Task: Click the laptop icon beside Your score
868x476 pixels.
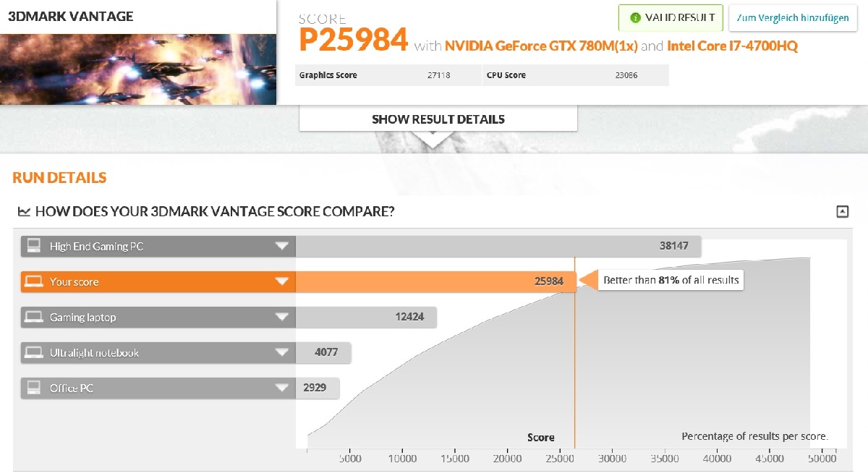Action: coord(33,281)
